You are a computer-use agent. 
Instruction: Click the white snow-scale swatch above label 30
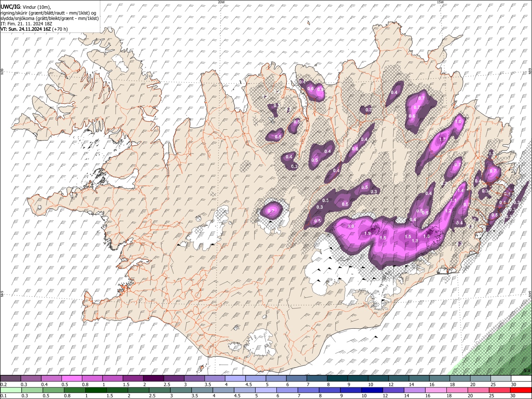tap(522, 379)
